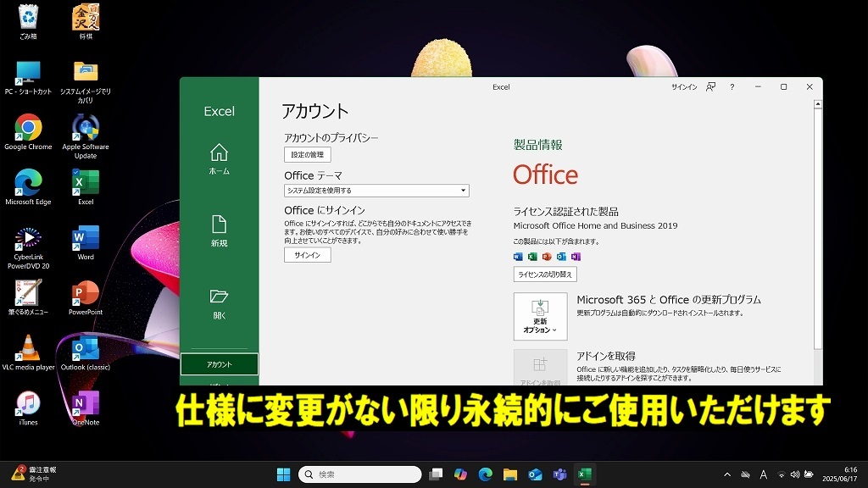
Task: Click the Excel window vertical scrollbar
Action: tap(818, 229)
